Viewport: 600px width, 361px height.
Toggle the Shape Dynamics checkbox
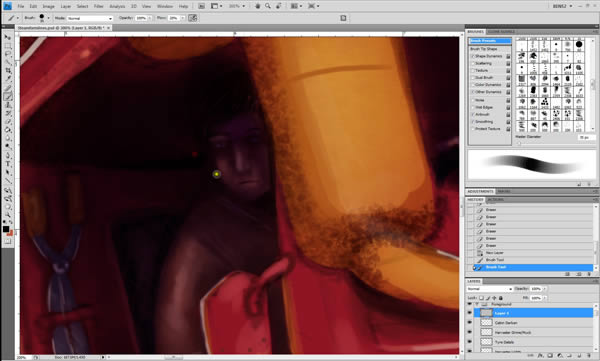473,56
